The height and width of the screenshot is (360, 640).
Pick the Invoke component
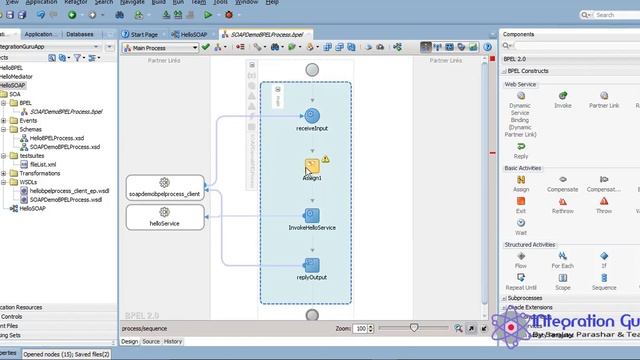click(x=562, y=100)
